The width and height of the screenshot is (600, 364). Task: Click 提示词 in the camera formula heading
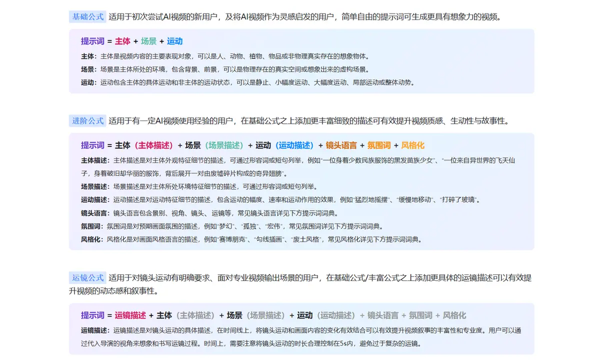click(x=93, y=315)
